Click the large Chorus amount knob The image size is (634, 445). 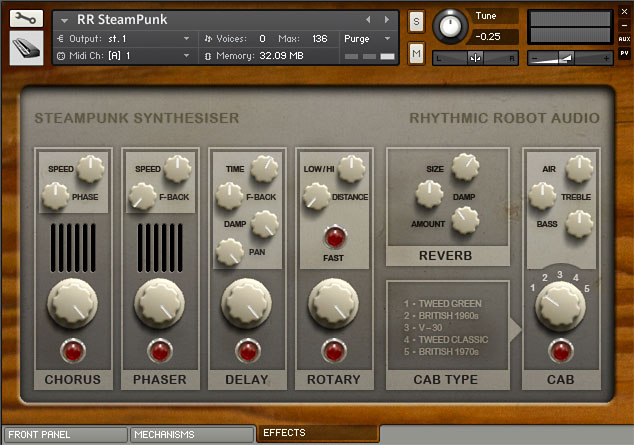tap(72, 303)
